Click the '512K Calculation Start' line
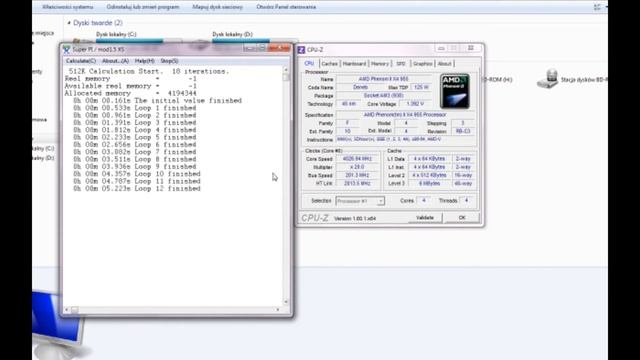This screenshot has width=640, height=360. pos(149,71)
